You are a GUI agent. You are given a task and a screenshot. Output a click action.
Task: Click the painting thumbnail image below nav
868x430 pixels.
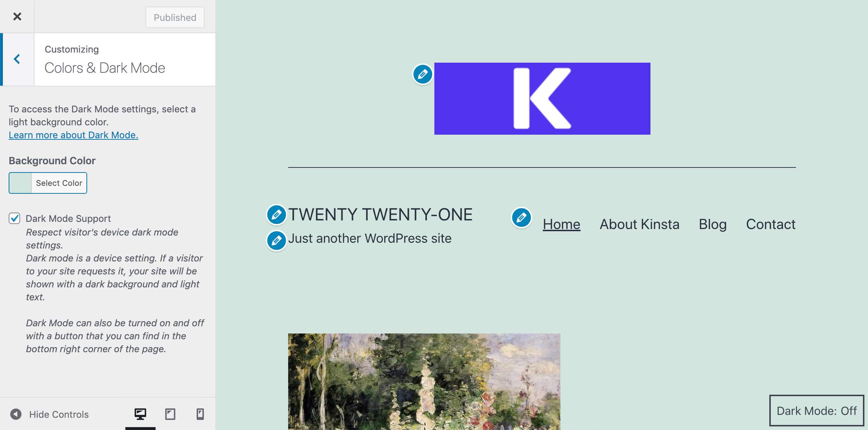point(424,382)
